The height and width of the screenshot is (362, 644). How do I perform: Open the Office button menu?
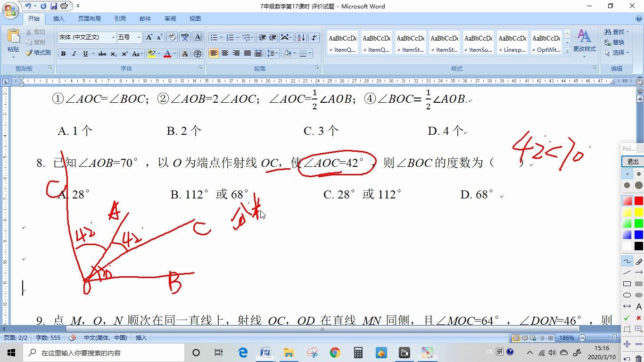[10, 9]
